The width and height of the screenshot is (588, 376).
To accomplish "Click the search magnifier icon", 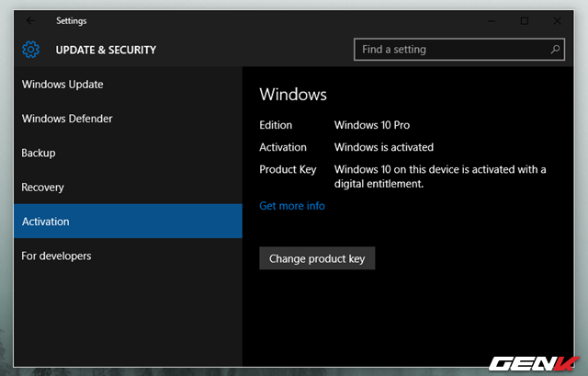I will (x=555, y=49).
